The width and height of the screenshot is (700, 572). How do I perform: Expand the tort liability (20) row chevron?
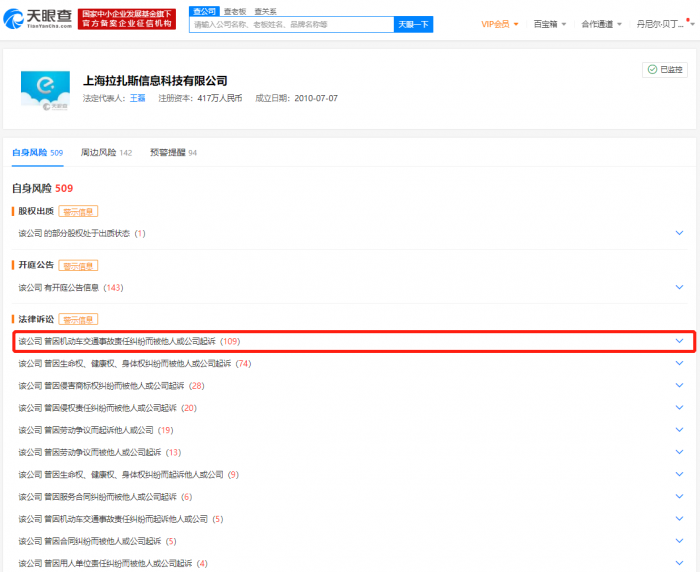tap(679, 408)
